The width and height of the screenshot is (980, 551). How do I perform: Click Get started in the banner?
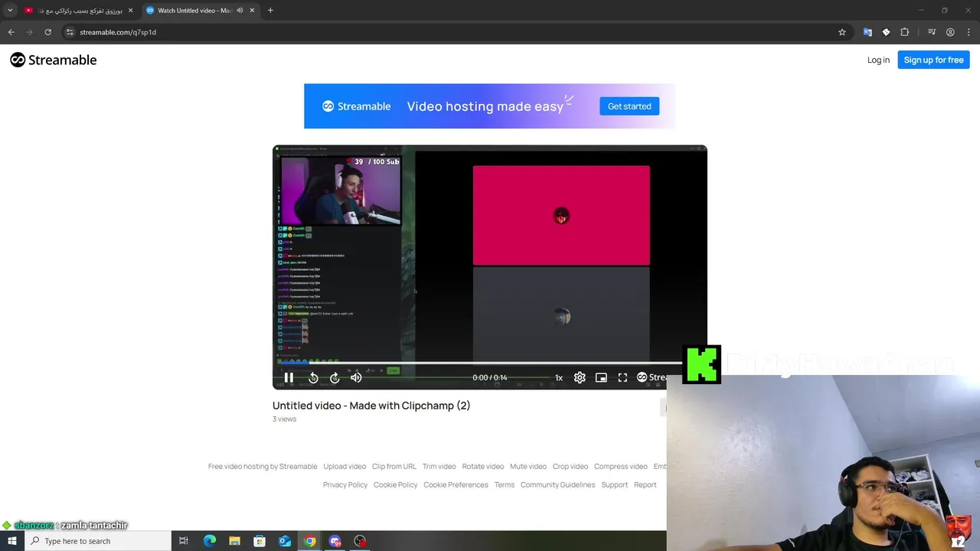629,106
